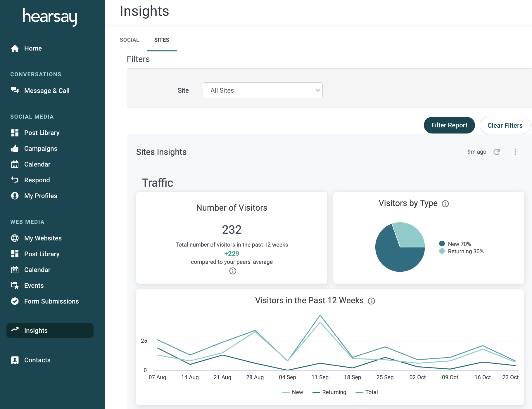Click the Message & Call chat icon
Viewport: 532px width, 409px height.
tap(15, 90)
